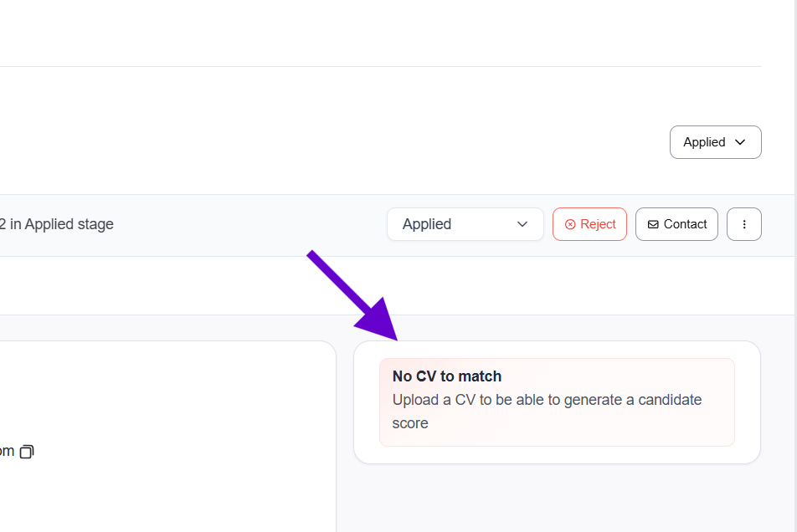This screenshot has width=797, height=532.
Task: Click the red "Reject" text label
Action: point(598,224)
